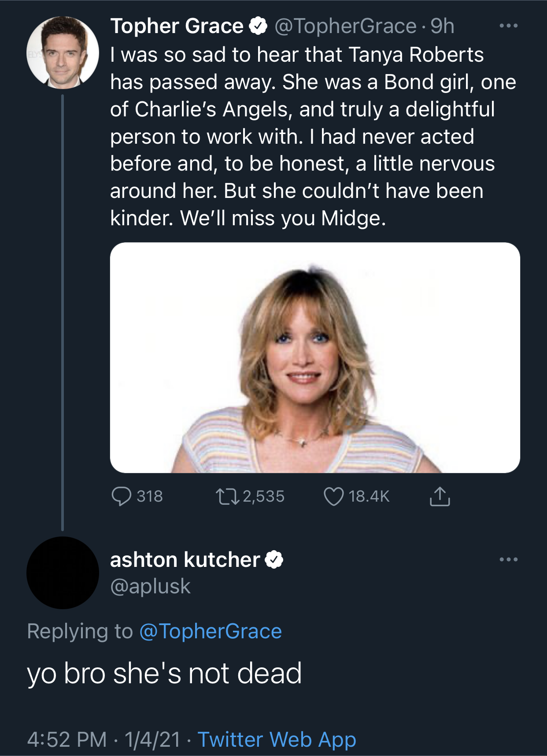Click the 9h tweet timestamp
This screenshot has width=547, height=756.
point(442,26)
